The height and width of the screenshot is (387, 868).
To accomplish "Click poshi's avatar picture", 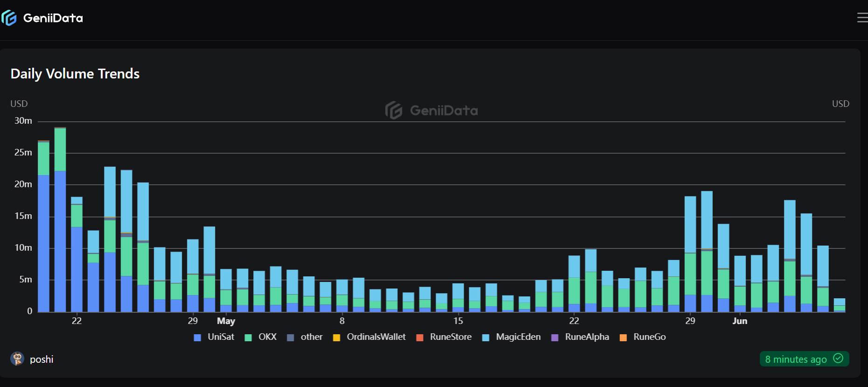I will pos(17,359).
